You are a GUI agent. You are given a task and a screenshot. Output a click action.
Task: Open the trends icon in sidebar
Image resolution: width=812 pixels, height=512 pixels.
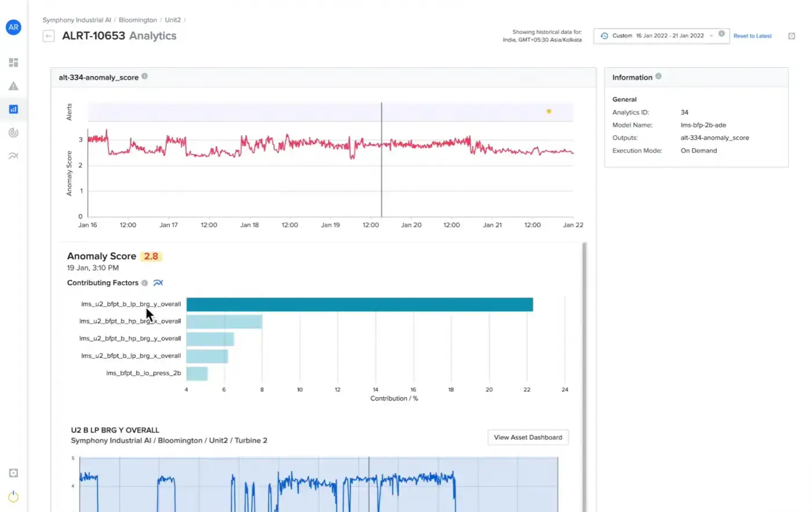tap(13, 155)
